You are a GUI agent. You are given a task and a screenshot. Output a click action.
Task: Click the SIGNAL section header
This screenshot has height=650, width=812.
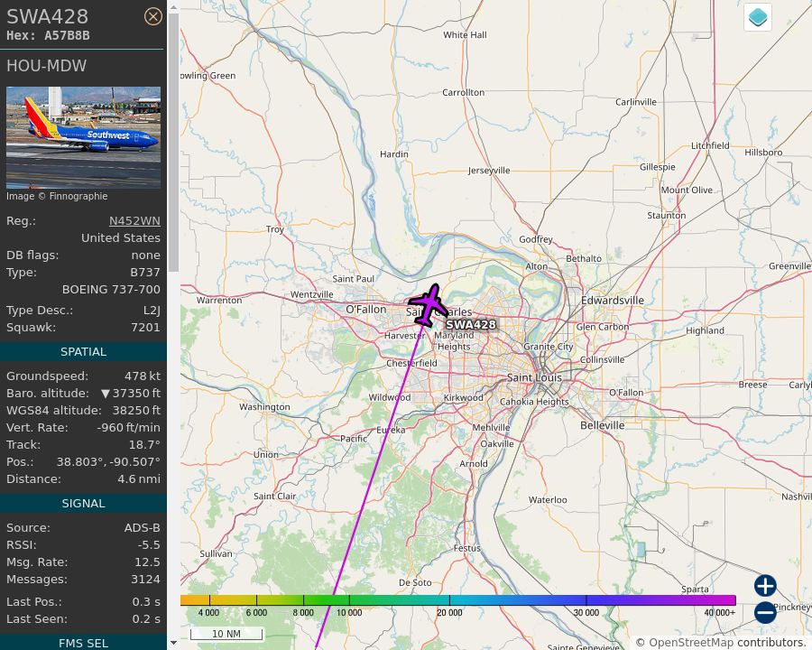83,504
